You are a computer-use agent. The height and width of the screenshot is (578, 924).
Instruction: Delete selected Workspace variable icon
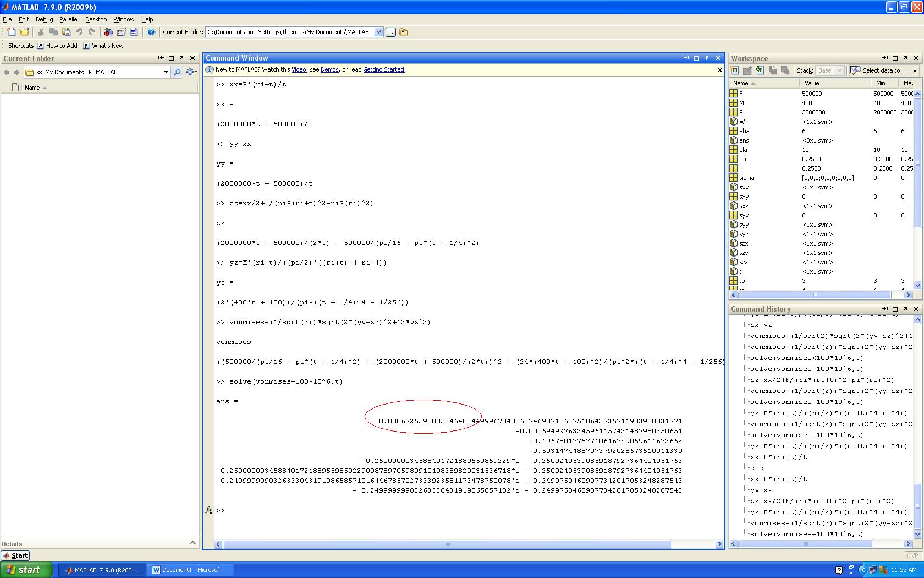(x=785, y=70)
